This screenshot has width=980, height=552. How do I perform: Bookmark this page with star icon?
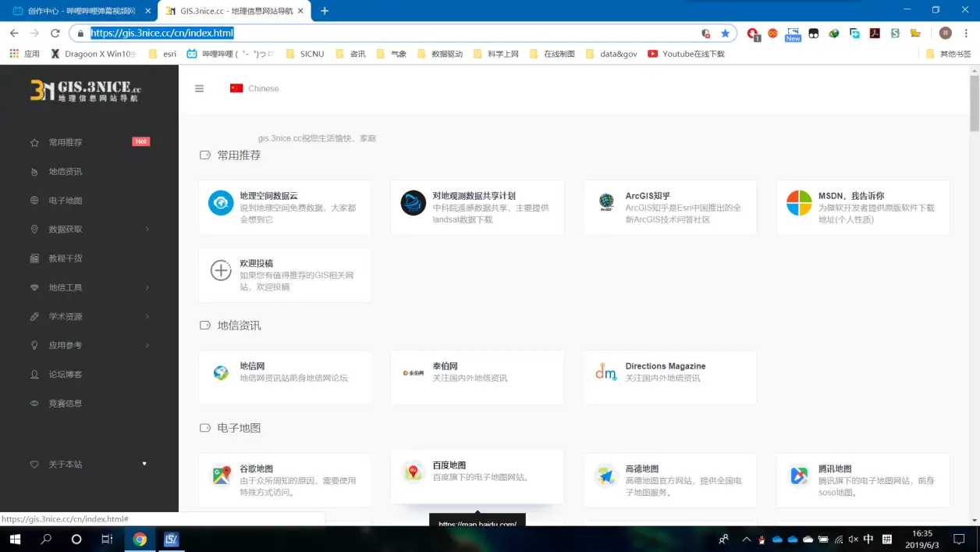(x=725, y=34)
